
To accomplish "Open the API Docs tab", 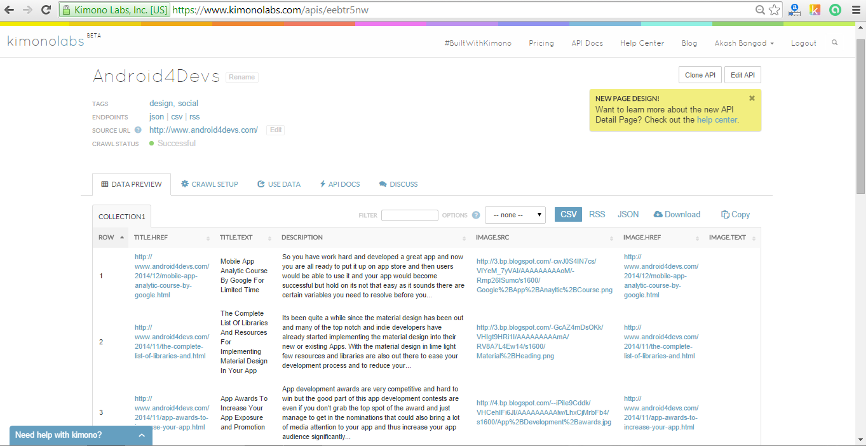I will pos(340,184).
